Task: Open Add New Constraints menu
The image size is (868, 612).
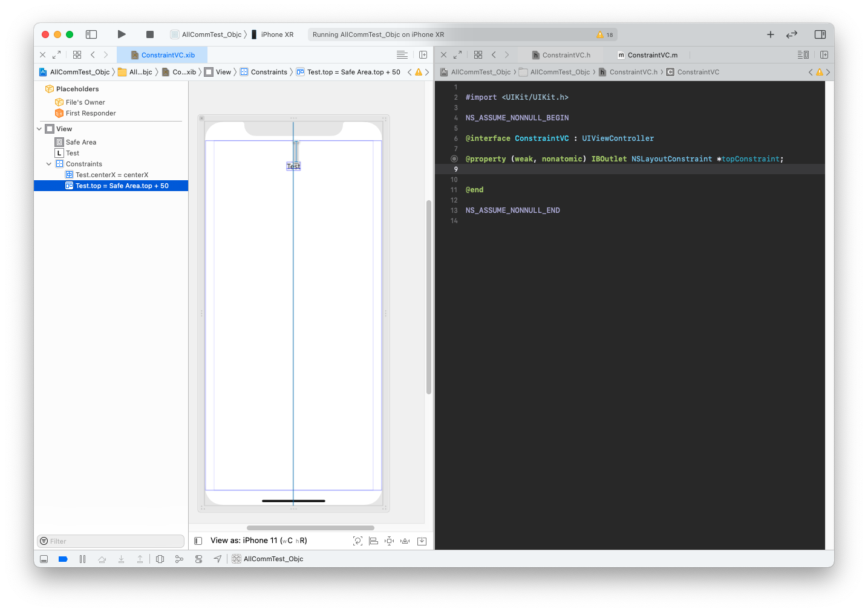Action: pyautogui.click(x=390, y=541)
